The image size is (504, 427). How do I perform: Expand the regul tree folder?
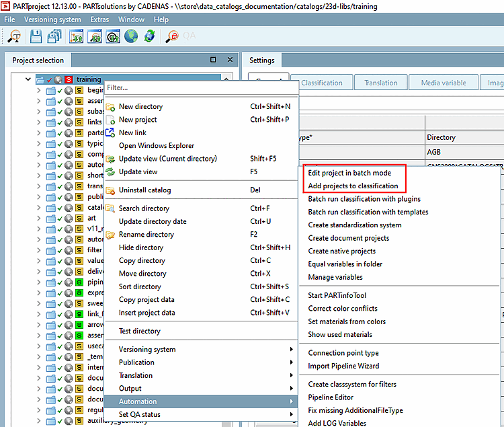(x=38, y=410)
